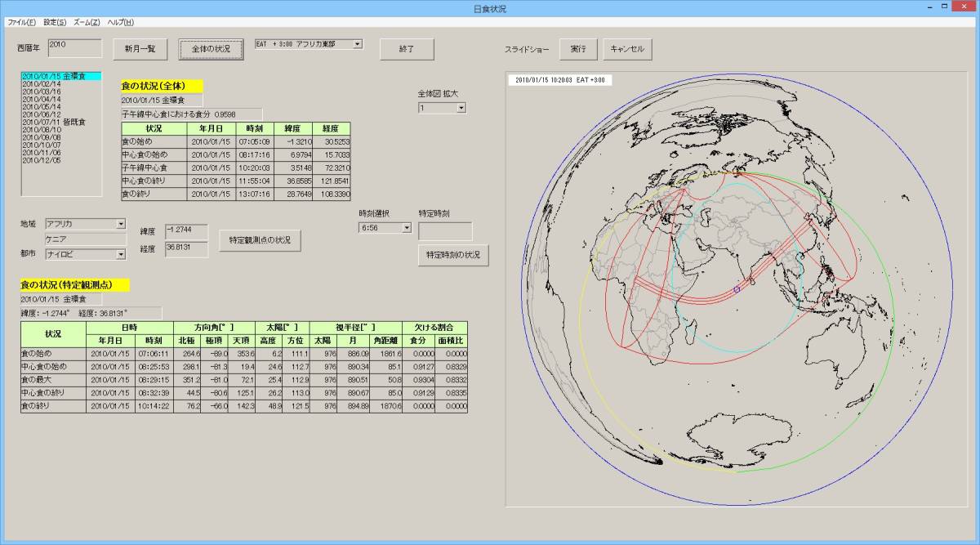Click the 1870.6 角距離 cell in 食の終り row
The width and height of the screenshot is (980, 545).
tap(385, 406)
